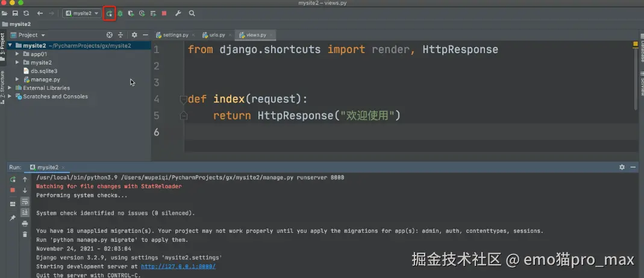The image size is (644, 278).
Task: Toggle the SciView tool window on the right edge
Action: point(641,83)
